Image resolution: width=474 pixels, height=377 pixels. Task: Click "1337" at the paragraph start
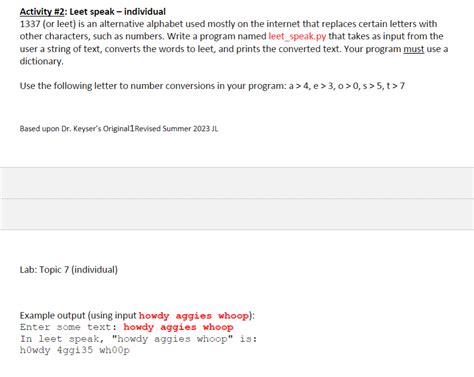(30, 24)
